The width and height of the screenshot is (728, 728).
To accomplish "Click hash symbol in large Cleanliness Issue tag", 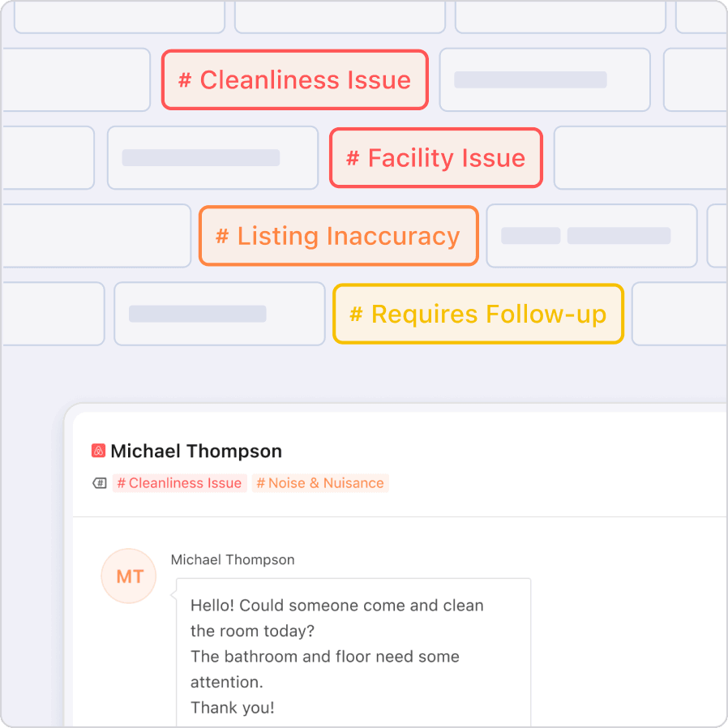I will [185, 80].
